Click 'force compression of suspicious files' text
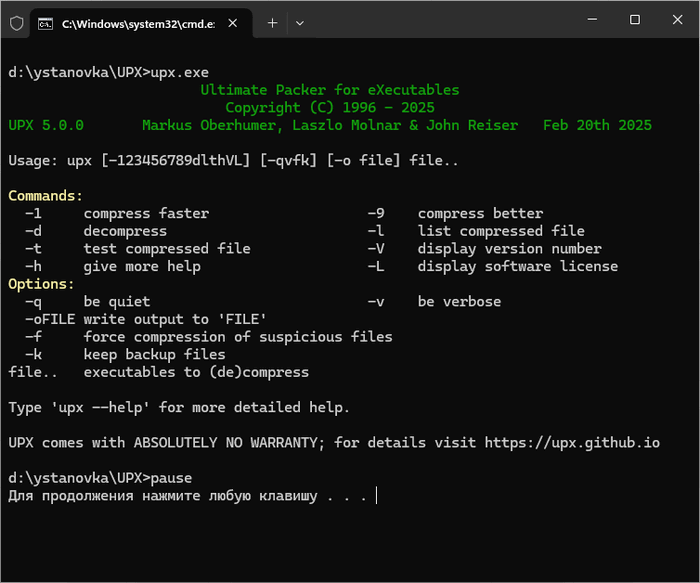 click(x=238, y=337)
